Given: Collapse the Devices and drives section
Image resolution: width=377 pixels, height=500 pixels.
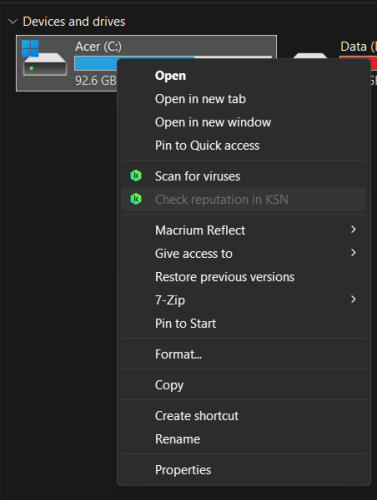Looking at the screenshot, I should click(13, 22).
